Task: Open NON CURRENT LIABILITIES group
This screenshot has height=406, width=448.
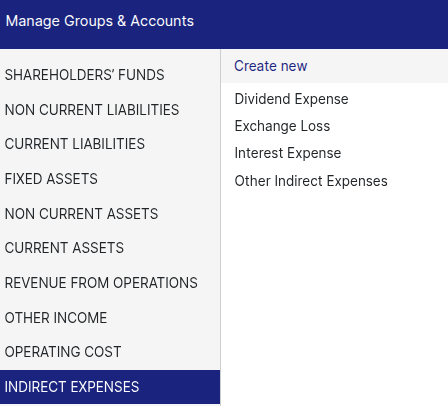Action: 110,110
